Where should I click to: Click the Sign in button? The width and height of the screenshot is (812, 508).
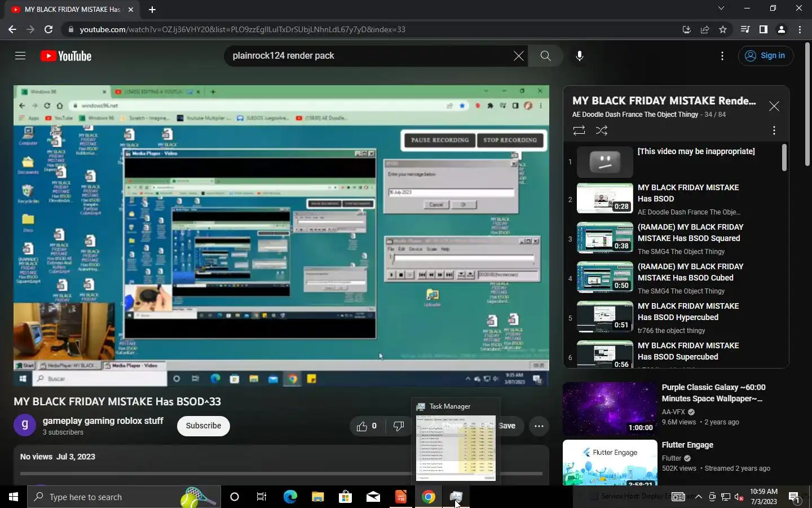766,56
